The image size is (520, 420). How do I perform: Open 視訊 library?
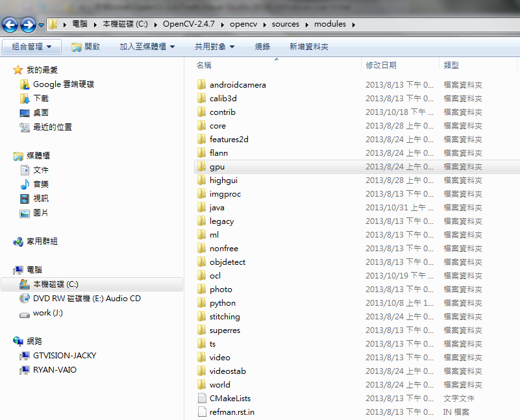(34, 199)
